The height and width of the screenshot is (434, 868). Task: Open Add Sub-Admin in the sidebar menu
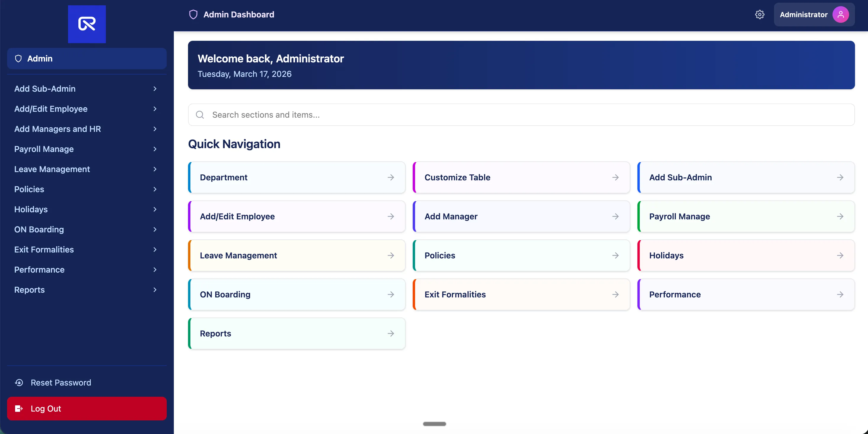pos(87,89)
